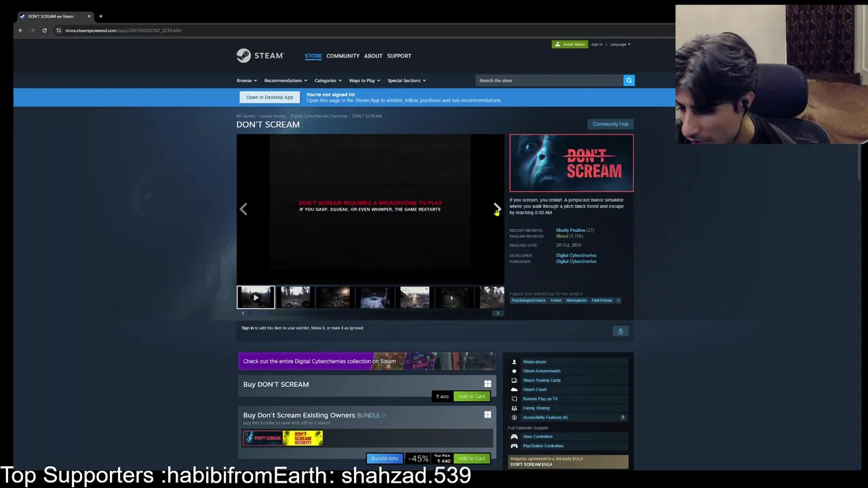Click the accessibility help question mark
868x488 pixels.
(x=623, y=418)
